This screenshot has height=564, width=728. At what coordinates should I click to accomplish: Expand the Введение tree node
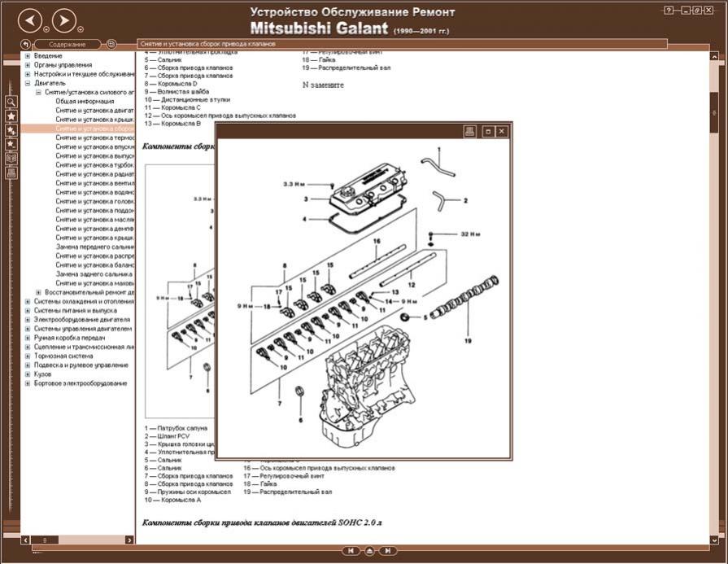(28, 56)
